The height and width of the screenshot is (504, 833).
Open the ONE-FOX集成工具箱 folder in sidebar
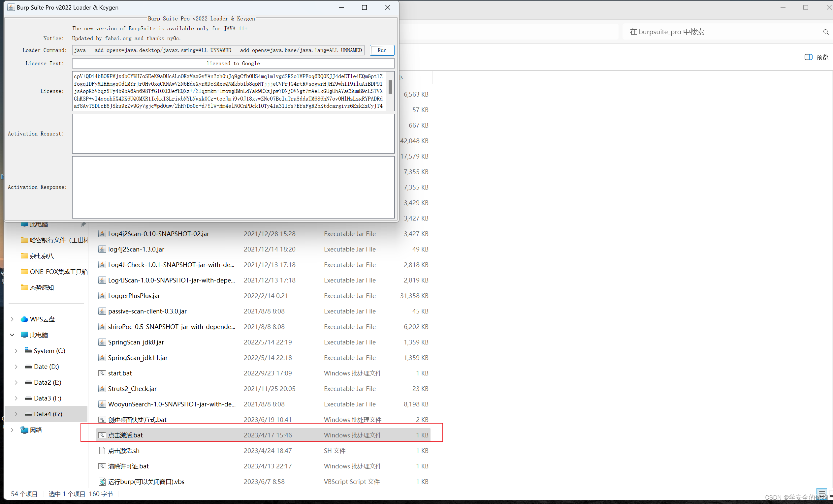coord(54,272)
